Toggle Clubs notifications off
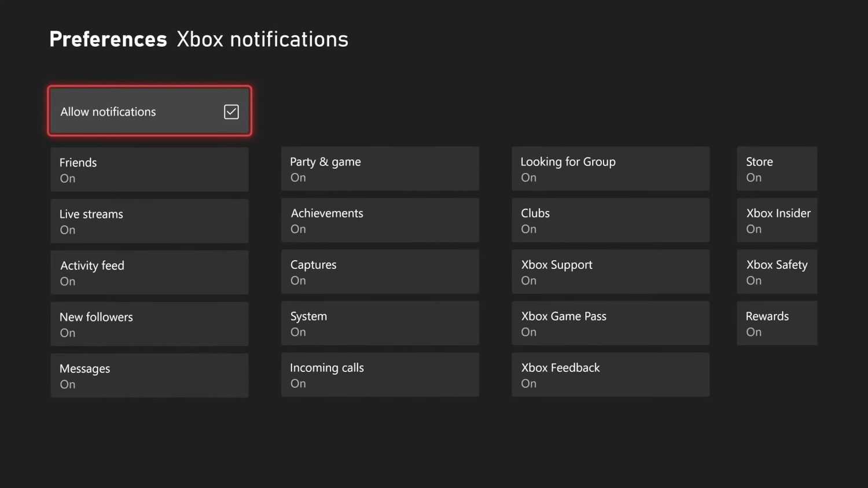This screenshot has width=868, height=488. (610, 220)
